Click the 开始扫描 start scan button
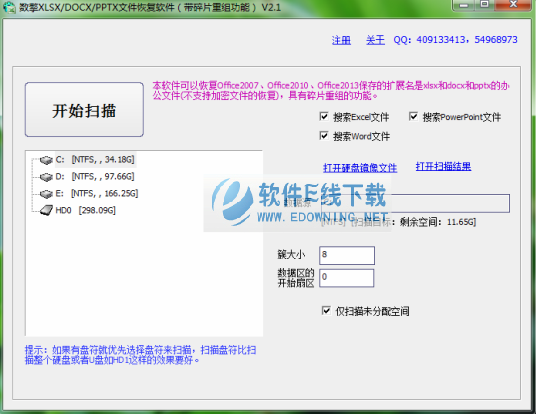Viewport: 536px width, 414px height. click(x=84, y=109)
